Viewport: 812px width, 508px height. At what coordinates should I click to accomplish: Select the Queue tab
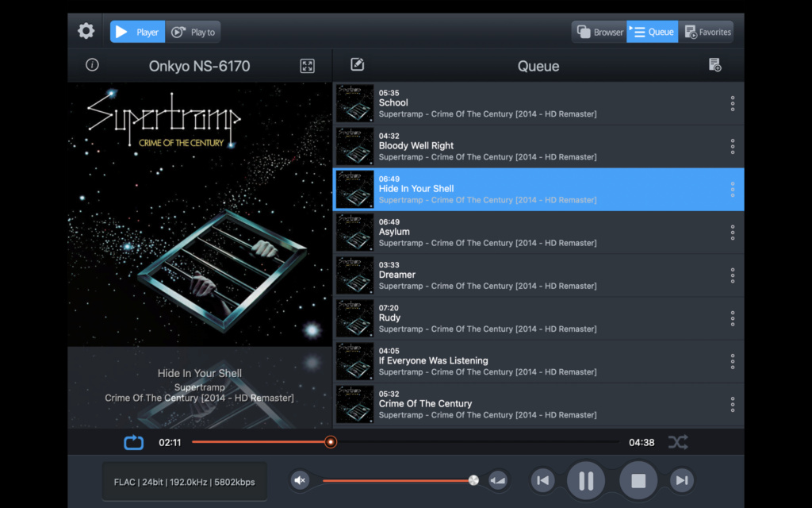point(652,32)
